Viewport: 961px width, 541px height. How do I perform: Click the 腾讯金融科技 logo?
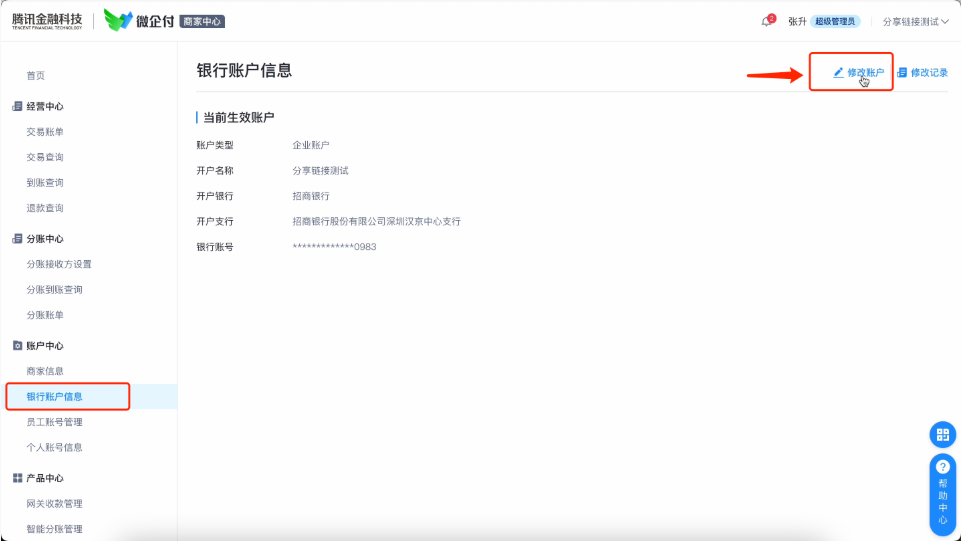tap(47, 21)
